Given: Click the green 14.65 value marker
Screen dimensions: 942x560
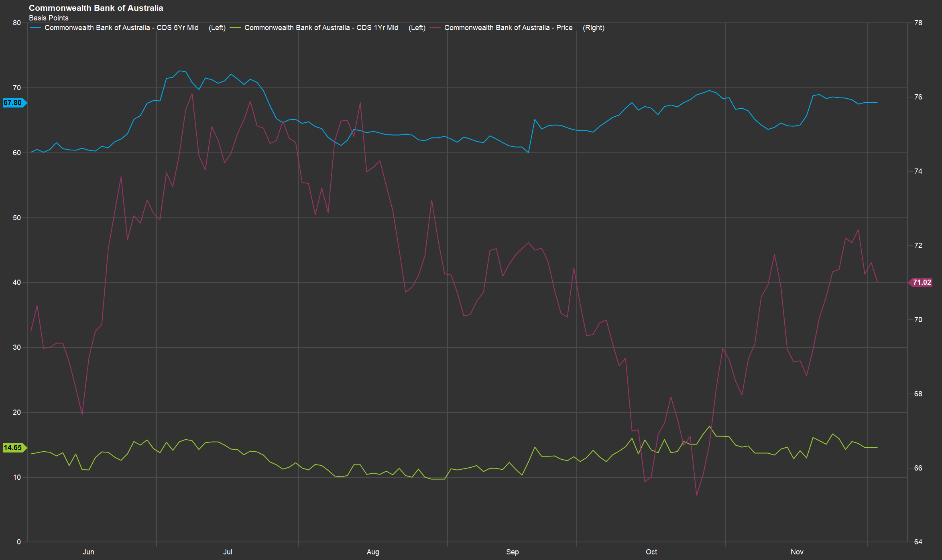Looking at the screenshot, I should [13, 448].
